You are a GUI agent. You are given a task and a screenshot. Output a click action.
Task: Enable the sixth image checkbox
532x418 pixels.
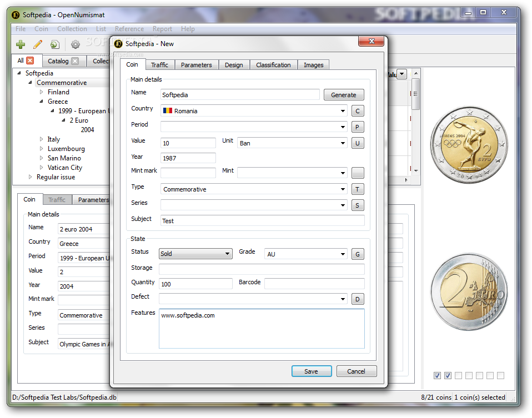click(x=490, y=375)
